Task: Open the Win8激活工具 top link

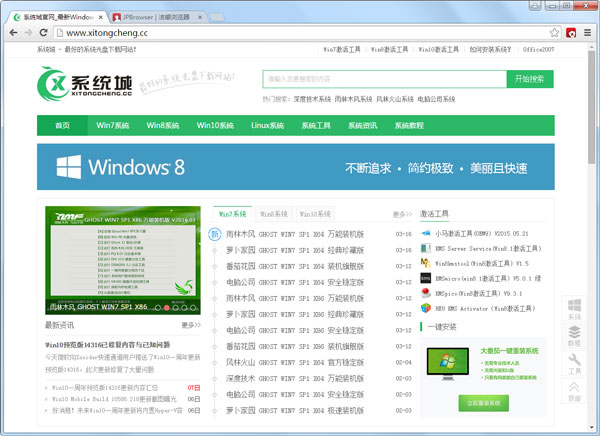Action: click(x=389, y=50)
